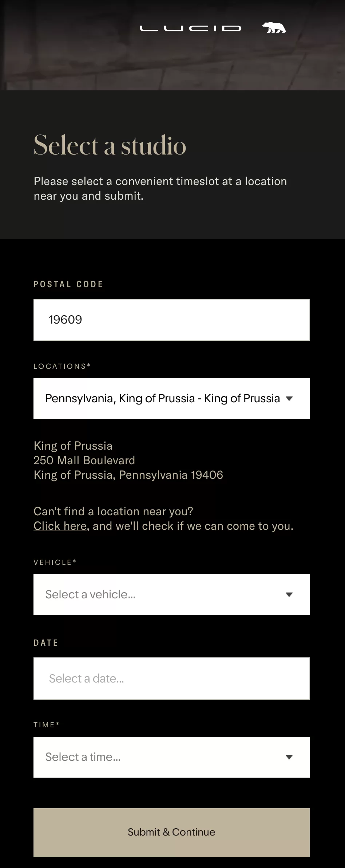
Task: Open the "Select a date..." field
Action: [x=171, y=679]
